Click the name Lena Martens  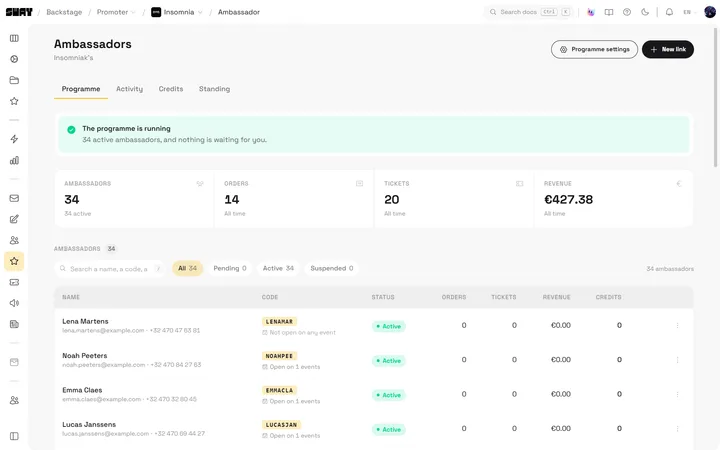[x=85, y=321]
